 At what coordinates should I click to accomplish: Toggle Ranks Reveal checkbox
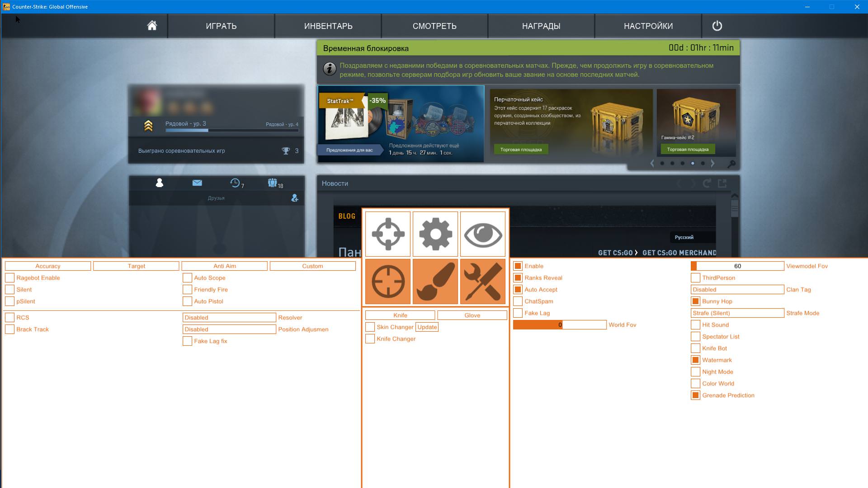518,278
